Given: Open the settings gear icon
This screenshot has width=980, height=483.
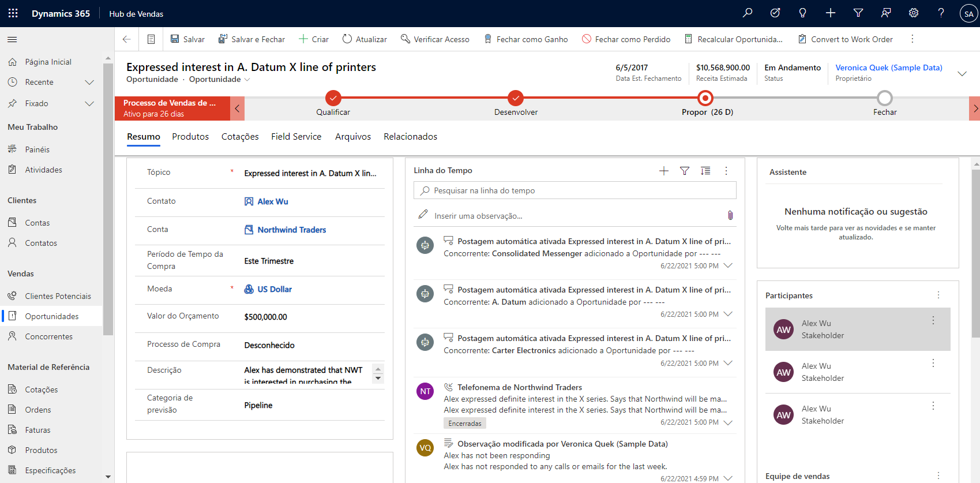Looking at the screenshot, I should (x=914, y=13).
